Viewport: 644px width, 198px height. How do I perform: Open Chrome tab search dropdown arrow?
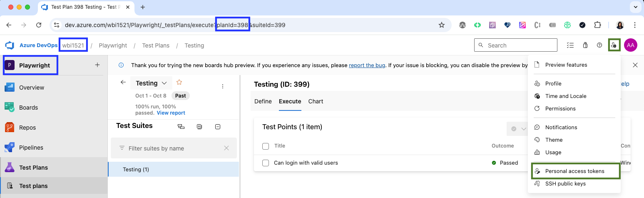tap(635, 7)
